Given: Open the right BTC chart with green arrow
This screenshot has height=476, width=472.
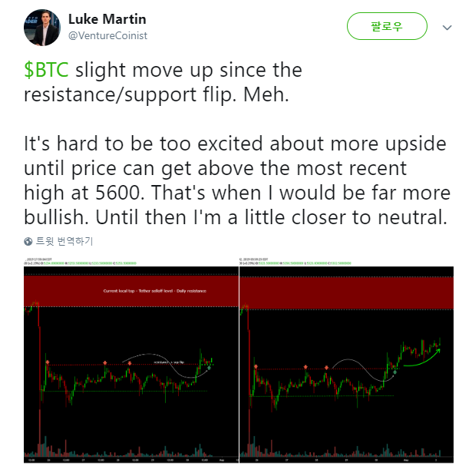Looking at the screenshot, I should pos(346,360).
